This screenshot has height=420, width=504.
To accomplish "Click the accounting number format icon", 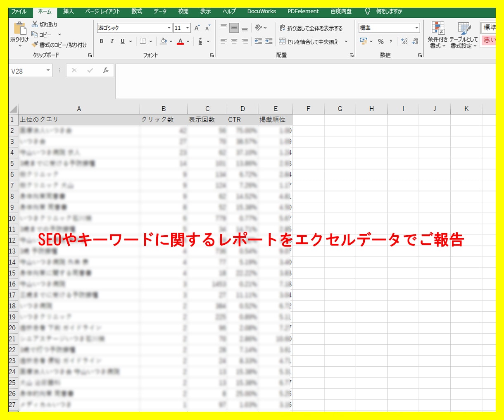I will pyautogui.click(x=364, y=41).
